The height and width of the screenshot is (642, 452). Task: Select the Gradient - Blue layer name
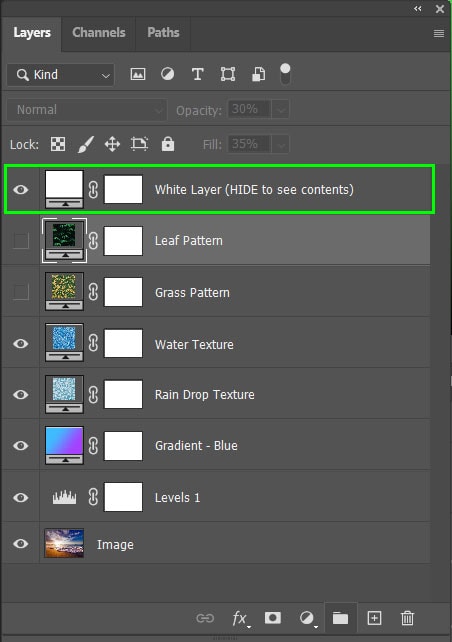(x=196, y=445)
